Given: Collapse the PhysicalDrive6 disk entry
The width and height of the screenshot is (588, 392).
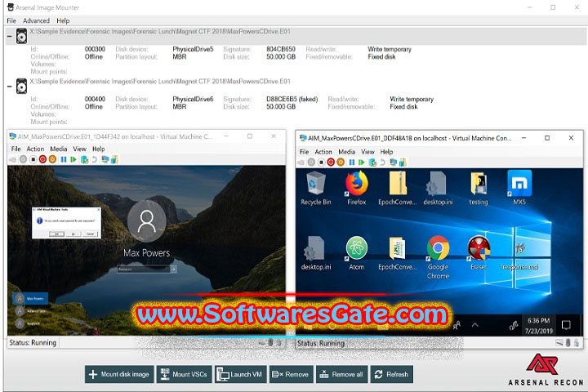Looking at the screenshot, I should tap(9, 87).
